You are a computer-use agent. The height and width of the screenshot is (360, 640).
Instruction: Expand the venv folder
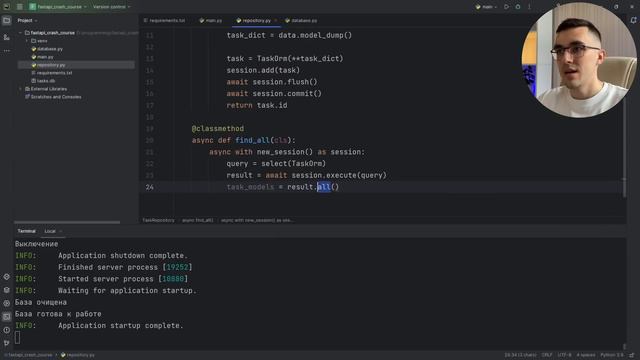click(27, 41)
